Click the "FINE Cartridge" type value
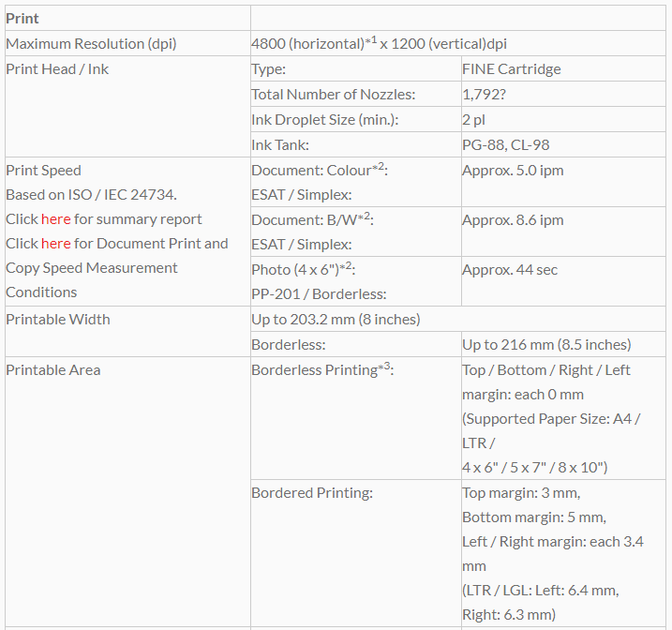The width and height of the screenshot is (672, 630). click(511, 69)
